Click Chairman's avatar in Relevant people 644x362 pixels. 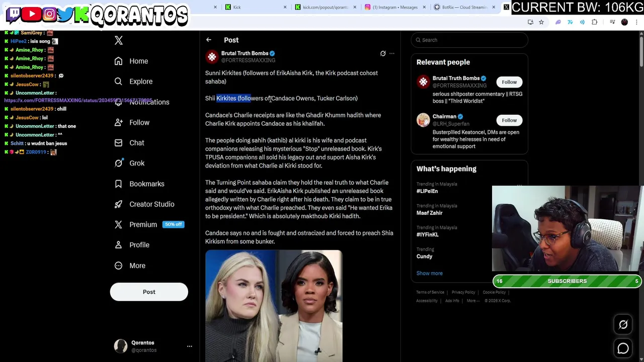click(x=423, y=120)
